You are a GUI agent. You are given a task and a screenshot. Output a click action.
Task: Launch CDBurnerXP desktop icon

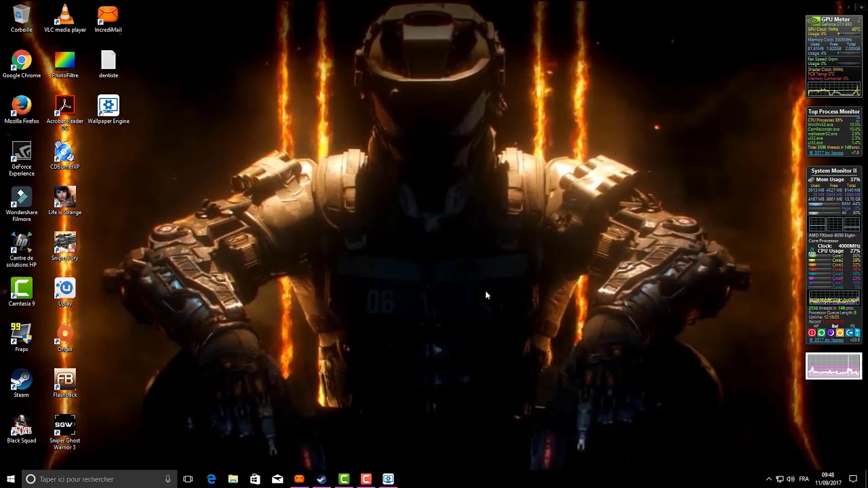[65, 155]
